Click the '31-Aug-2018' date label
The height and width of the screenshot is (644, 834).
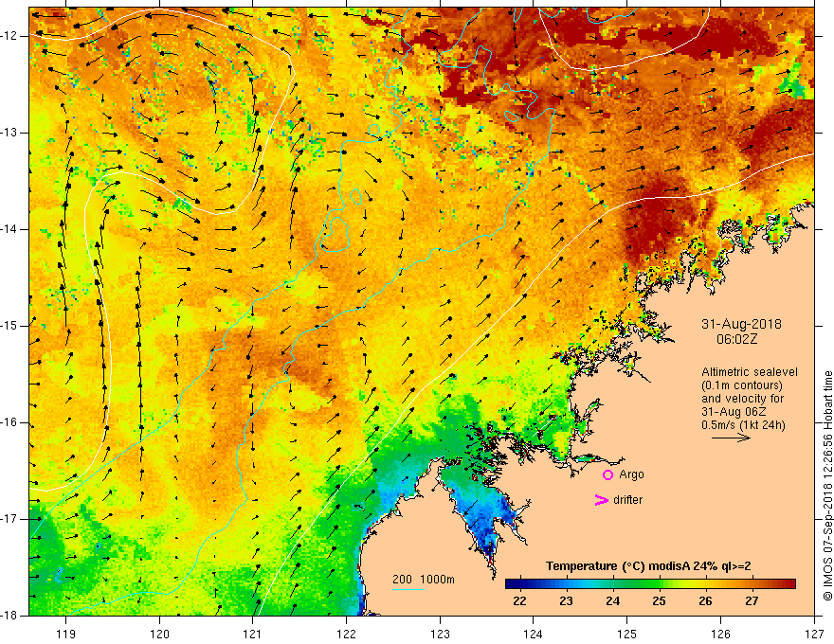(741, 324)
